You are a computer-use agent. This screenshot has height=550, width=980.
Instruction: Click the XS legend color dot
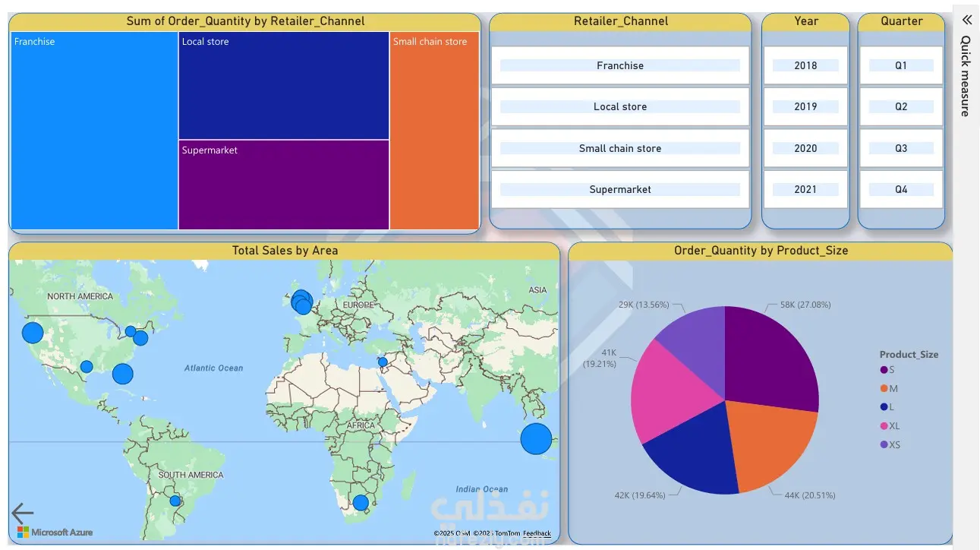884,444
